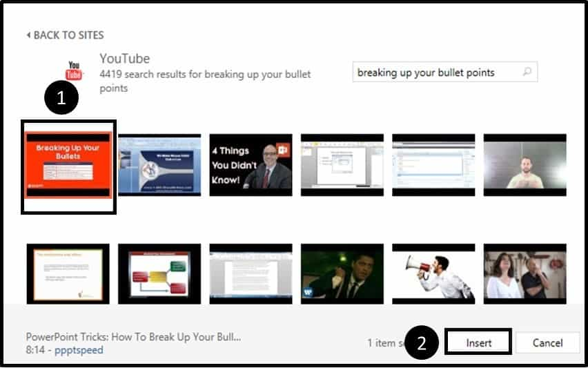Viewport: 588px width, 368px height.
Task: Select the PowerPoint dialog screenshot thumbnail
Action: (x=342, y=165)
